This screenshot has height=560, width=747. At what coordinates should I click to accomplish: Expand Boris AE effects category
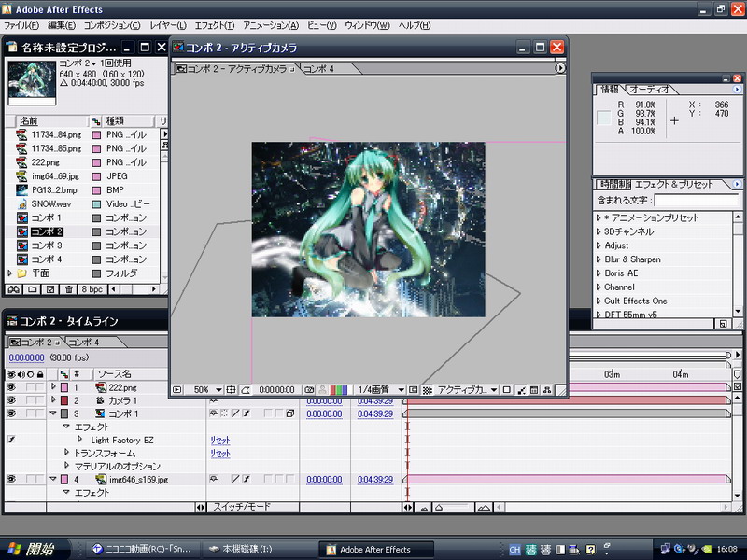coord(599,273)
